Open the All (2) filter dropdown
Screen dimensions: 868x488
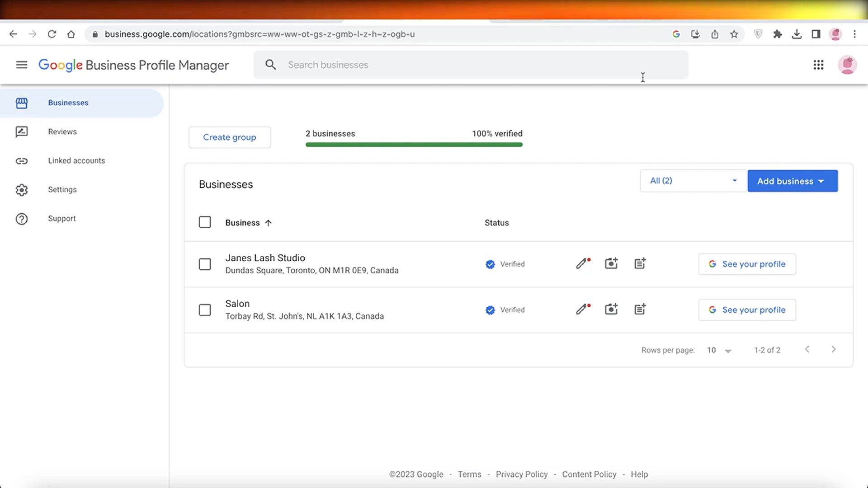click(x=693, y=181)
